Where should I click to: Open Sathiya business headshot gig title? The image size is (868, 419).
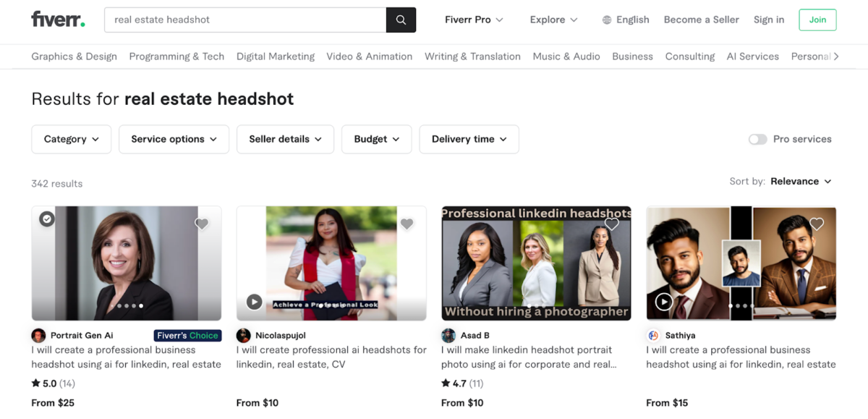tap(741, 357)
